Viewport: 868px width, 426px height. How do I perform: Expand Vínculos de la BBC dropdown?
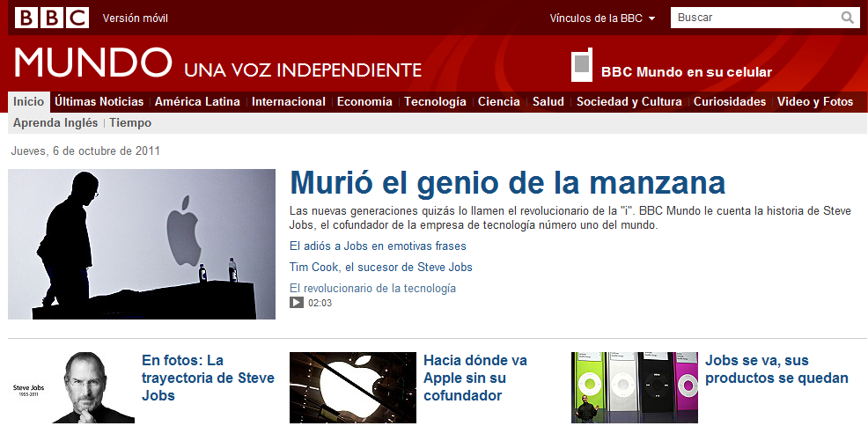[x=602, y=18]
